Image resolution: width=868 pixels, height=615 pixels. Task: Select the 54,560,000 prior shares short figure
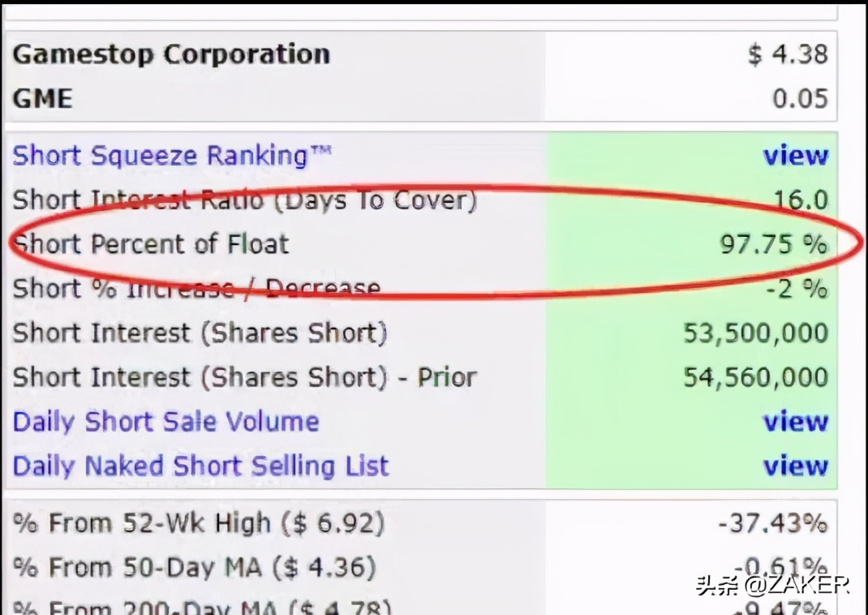point(755,377)
